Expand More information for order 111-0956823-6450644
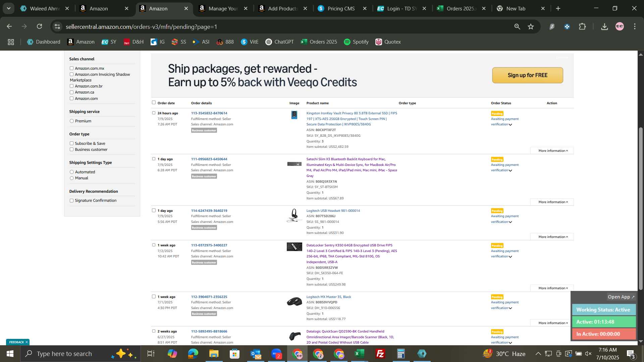The height and width of the screenshot is (362, 644). [552, 202]
